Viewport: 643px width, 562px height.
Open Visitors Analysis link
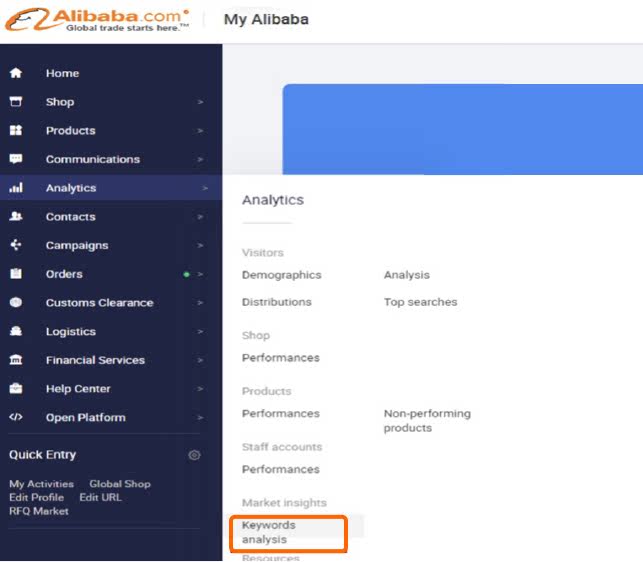[x=407, y=275]
